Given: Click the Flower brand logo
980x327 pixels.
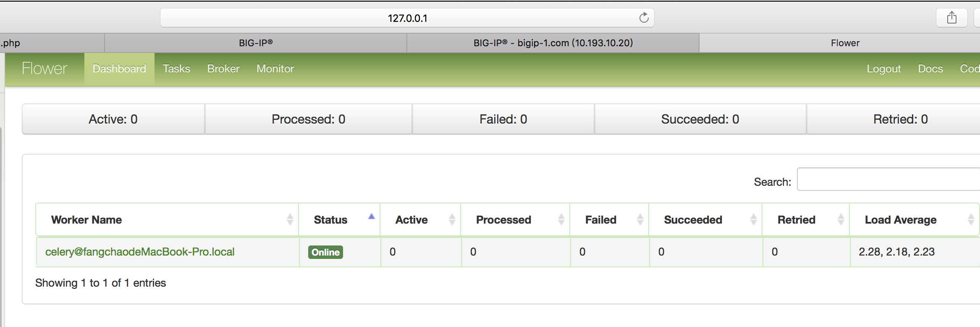Looking at the screenshot, I should coord(45,69).
